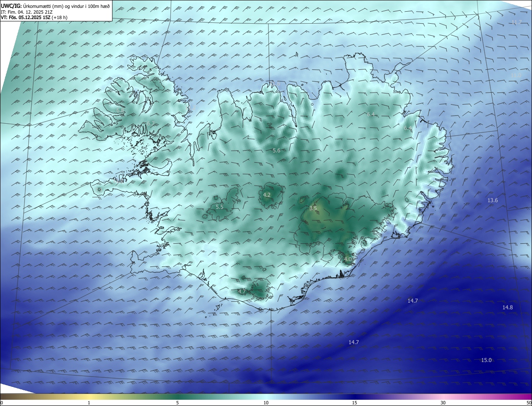Click the valid time 'VT: Fös. 05.12.2025 15Z (+18 h)'
The image size is (532, 406).
34,17
